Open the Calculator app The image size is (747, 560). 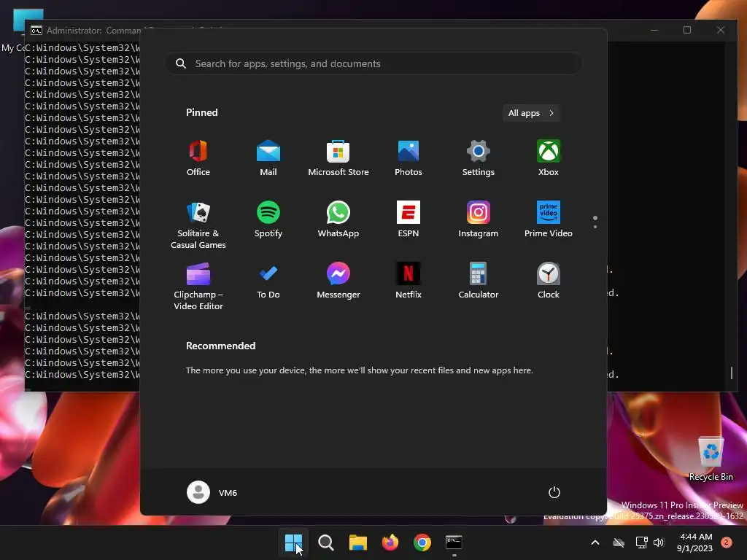click(x=479, y=281)
